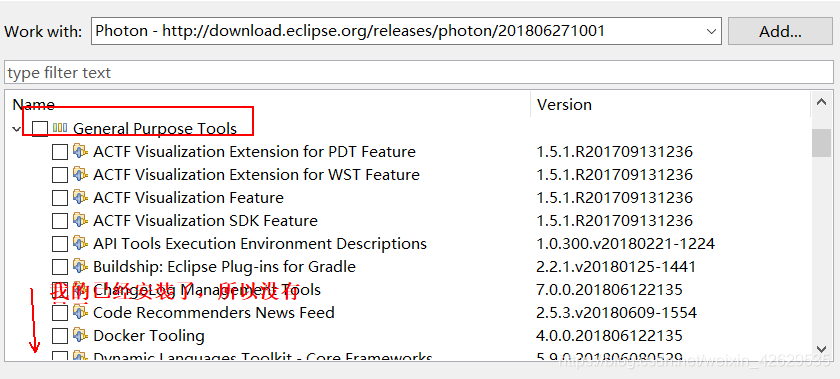Select API Tools Execution Environment Descriptions checkbox
This screenshot has width=840, height=379.
click(60, 244)
